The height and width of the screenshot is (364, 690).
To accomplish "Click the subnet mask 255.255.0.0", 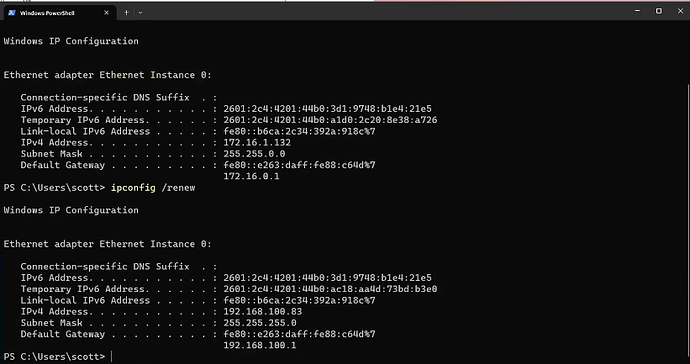I will point(254,154).
